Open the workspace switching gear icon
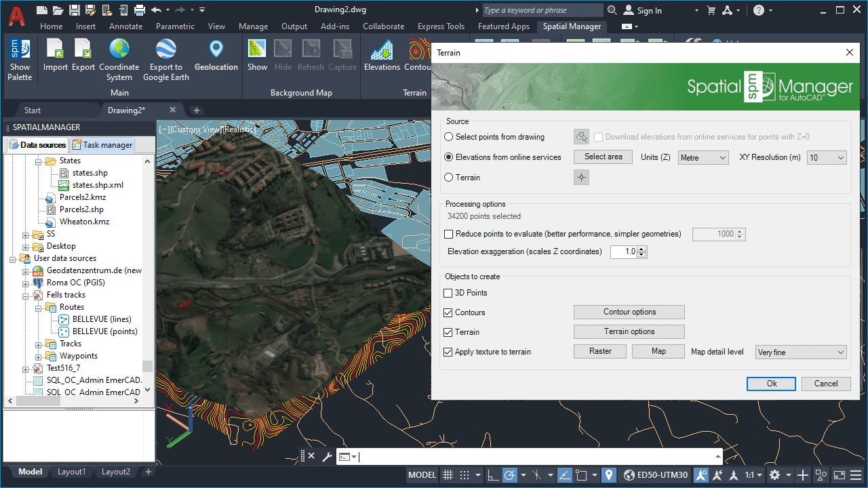Image resolution: width=868 pixels, height=488 pixels. pyautogui.click(x=774, y=475)
